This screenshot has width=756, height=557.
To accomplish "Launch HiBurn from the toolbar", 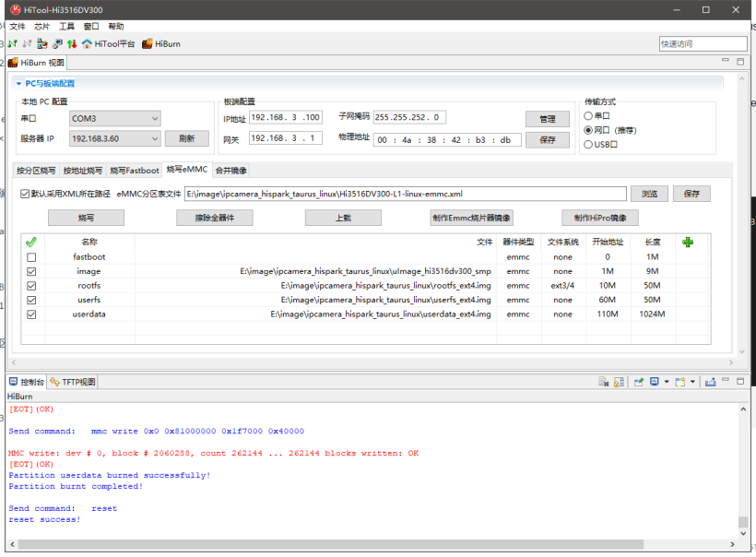I will [x=161, y=44].
